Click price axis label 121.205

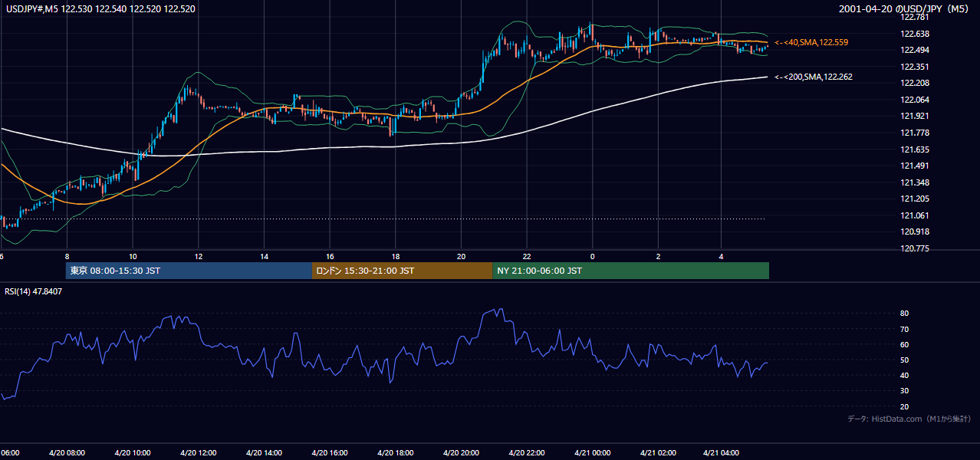(x=915, y=199)
